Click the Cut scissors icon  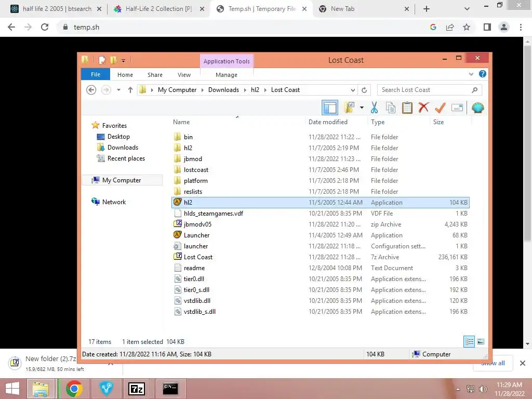(x=374, y=108)
